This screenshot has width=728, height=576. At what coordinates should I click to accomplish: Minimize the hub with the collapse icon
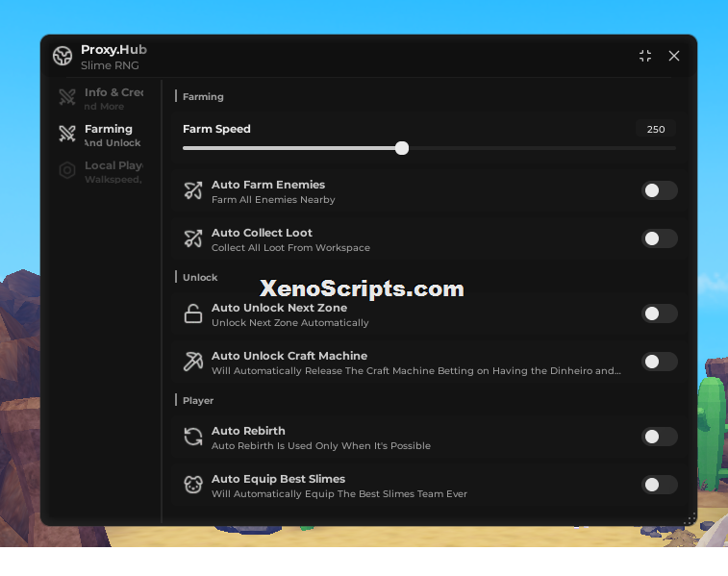[645, 56]
